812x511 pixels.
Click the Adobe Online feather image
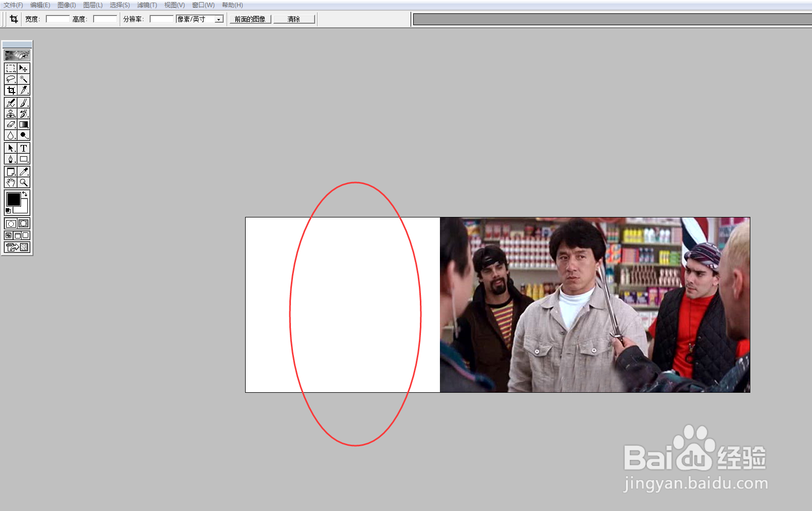17,55
